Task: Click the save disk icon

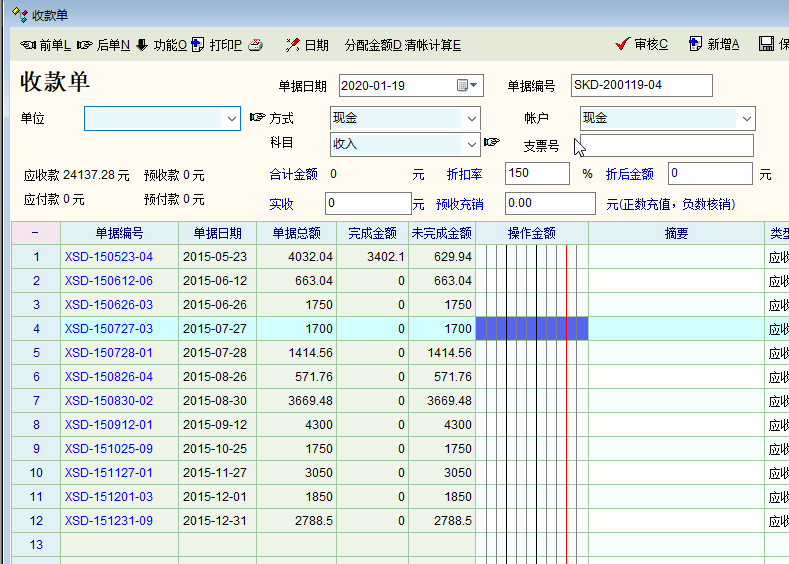Action: point(767,44)
